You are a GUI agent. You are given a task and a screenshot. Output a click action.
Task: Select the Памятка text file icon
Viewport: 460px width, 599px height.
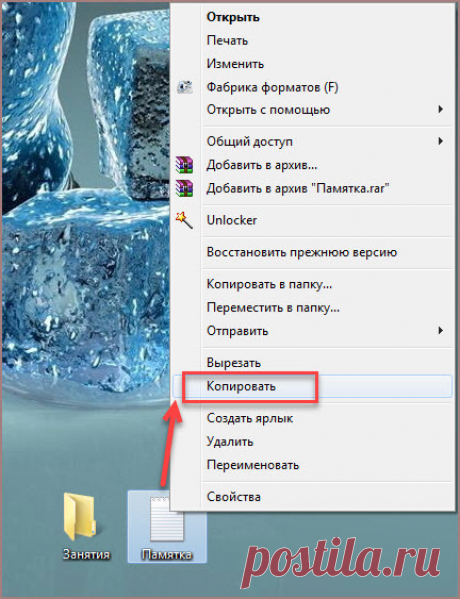[167, 520]
